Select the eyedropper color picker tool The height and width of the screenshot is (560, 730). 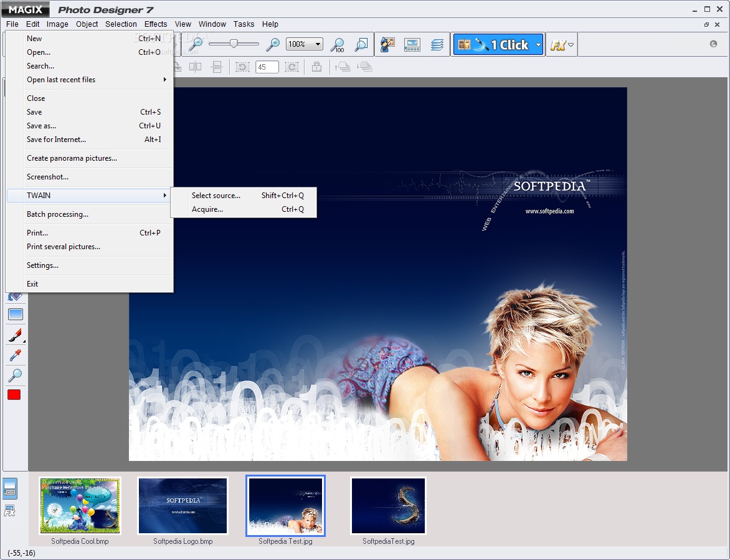(16, 355)
